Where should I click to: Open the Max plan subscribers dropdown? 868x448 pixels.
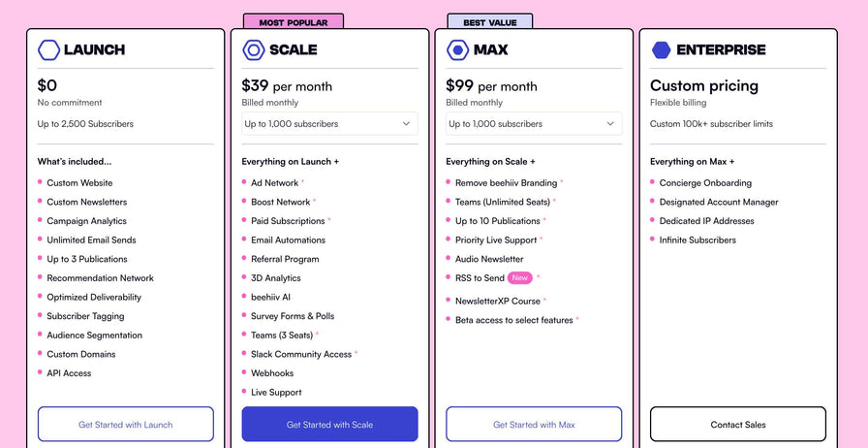(534, 124)
